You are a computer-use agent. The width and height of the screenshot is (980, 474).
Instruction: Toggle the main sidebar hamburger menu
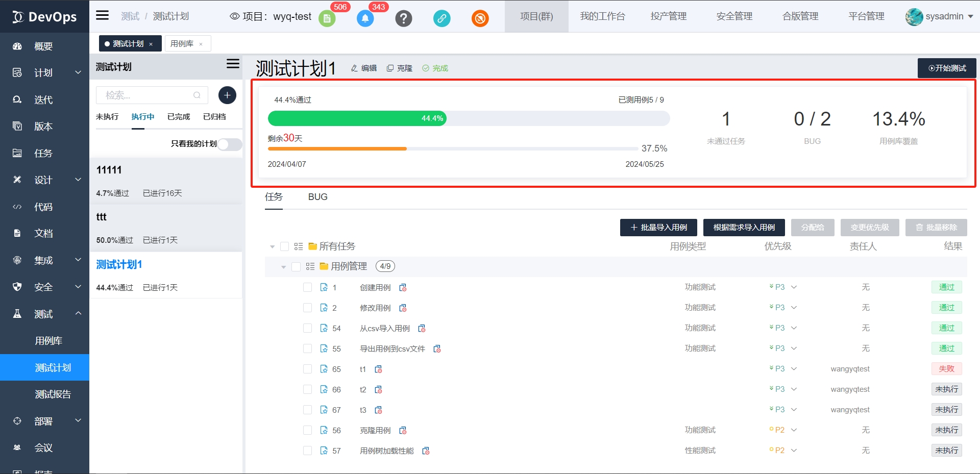coord(103,15)
